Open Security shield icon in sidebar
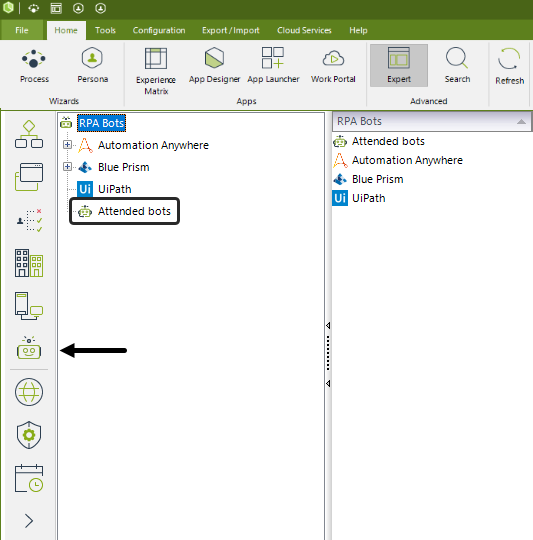 [29, 435]
